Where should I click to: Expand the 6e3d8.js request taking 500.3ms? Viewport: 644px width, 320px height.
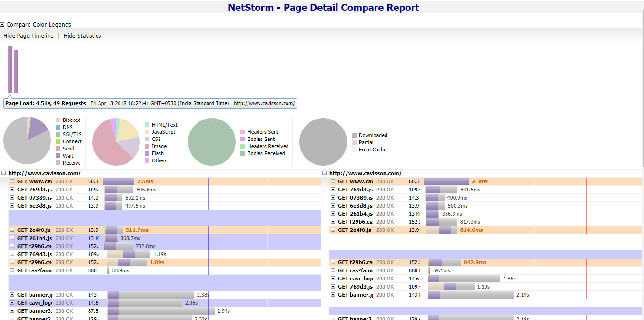click(333, 206)
